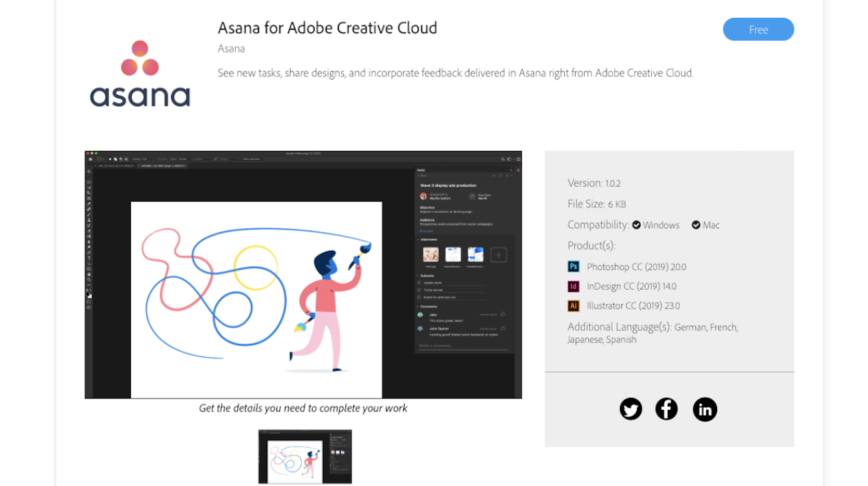Open the large Photoshop preview screenshot
This screenshot has width=868, height=486.
303,274
